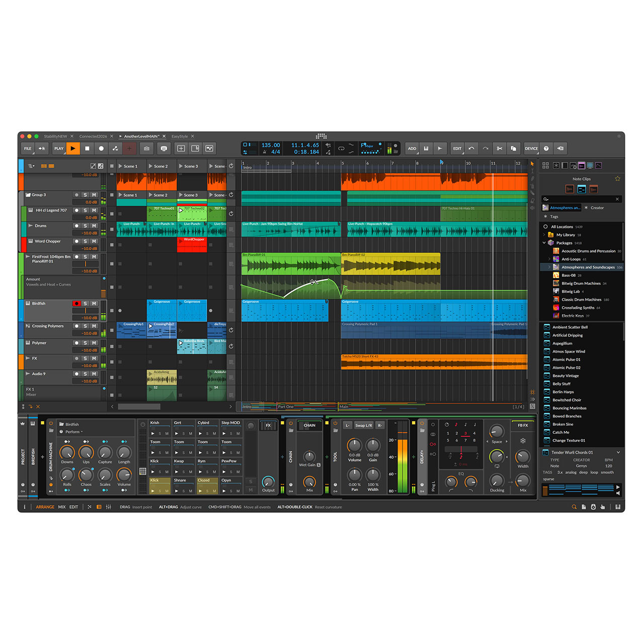644x644 pixels.
Task: Toggle the metronome in the transport bar
Action: click(264, 151)
